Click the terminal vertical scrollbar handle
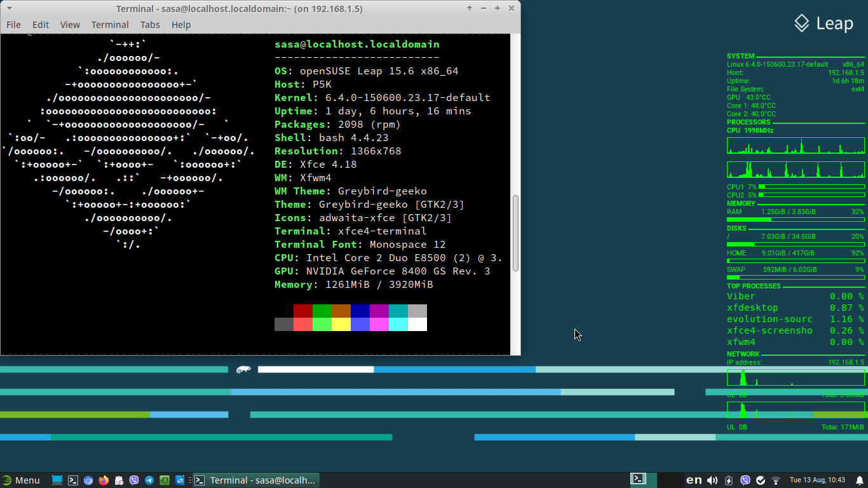The height and width of the screenshot is (488, 868). 515,233
